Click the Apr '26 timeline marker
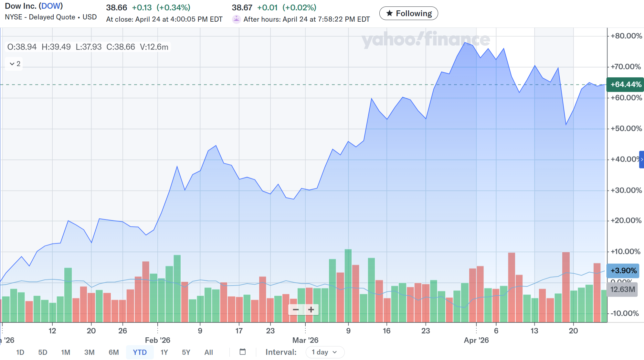This screenshot has height=360, width=644. pos(476,340)
